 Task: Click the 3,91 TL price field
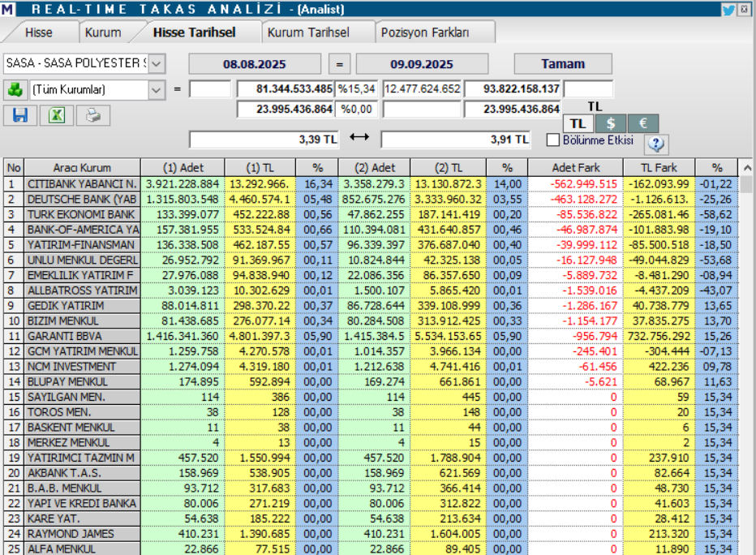456,140
